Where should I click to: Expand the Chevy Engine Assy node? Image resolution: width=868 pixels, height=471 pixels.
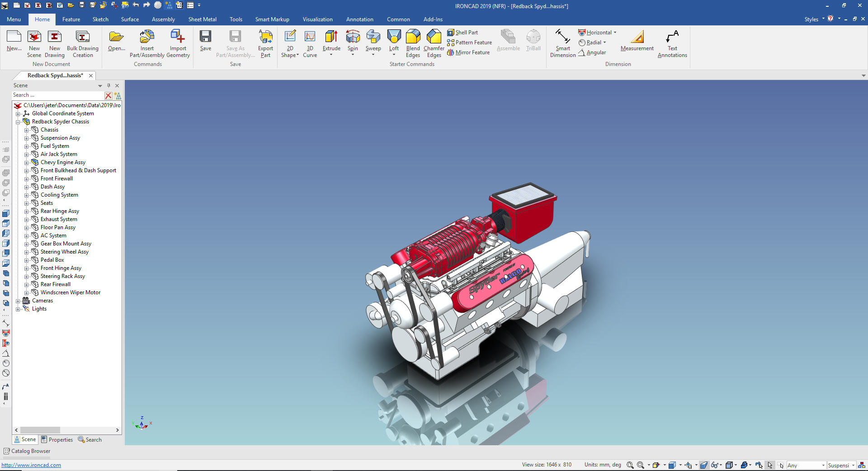point(26,163)
